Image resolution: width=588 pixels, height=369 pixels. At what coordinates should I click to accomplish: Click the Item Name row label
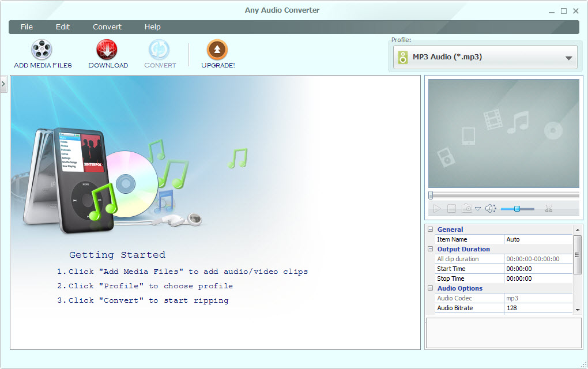click(452, 239)
